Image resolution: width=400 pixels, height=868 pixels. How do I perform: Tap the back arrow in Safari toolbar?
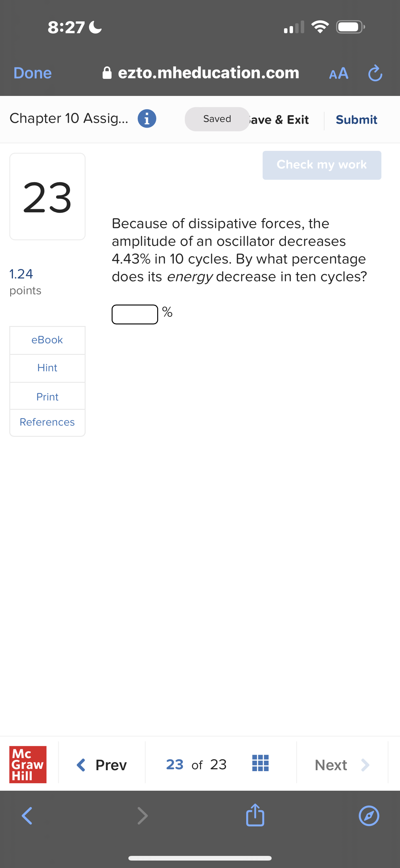coord(27,816)
